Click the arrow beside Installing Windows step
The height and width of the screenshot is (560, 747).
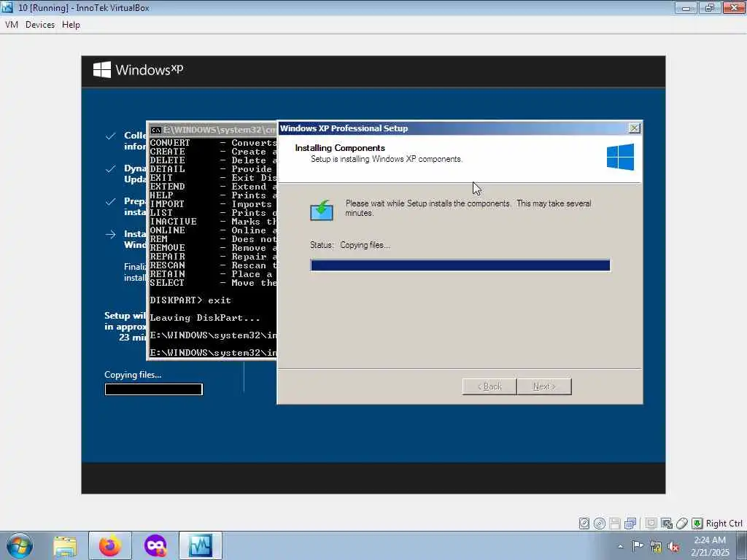click(x=111, y=234)
